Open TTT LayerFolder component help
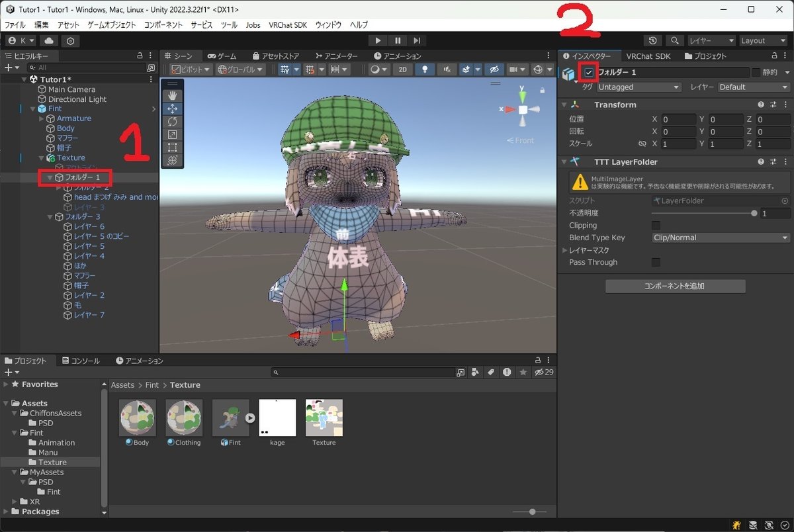This screenshot has height=532, width=794. 761,161
